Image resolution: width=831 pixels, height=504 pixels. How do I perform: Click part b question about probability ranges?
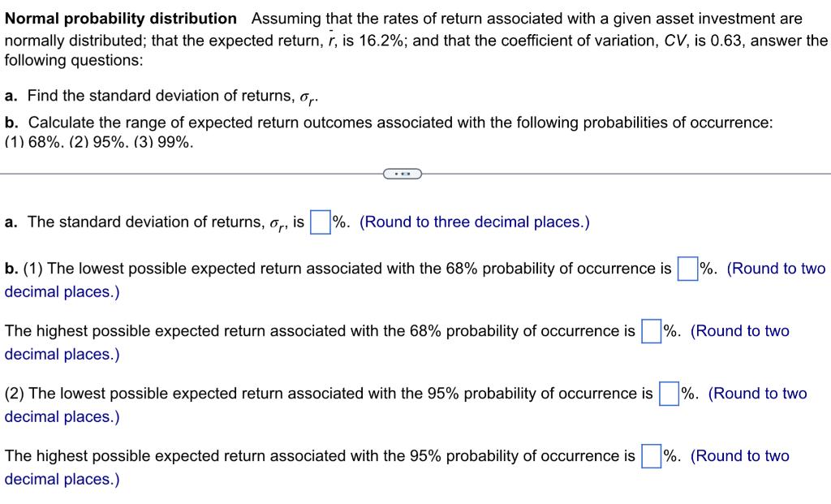[388, 123]
